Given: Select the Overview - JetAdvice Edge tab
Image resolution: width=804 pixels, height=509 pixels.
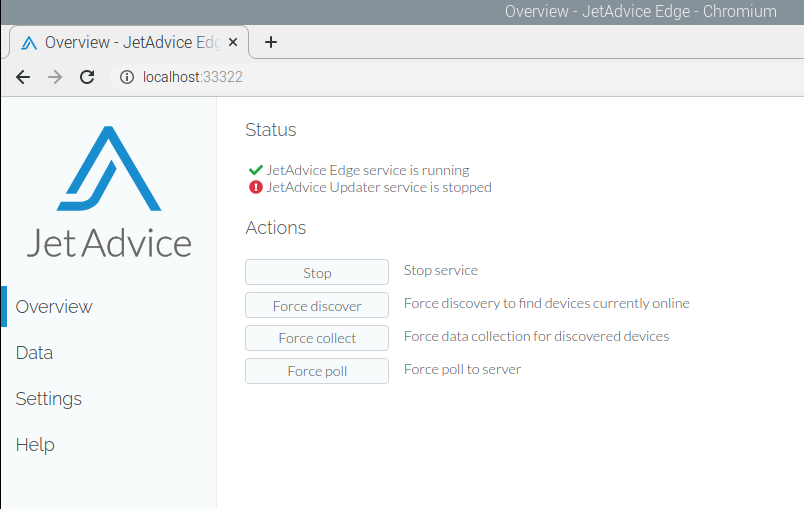Looking at the screenshot, I should (x=130, y=43).
